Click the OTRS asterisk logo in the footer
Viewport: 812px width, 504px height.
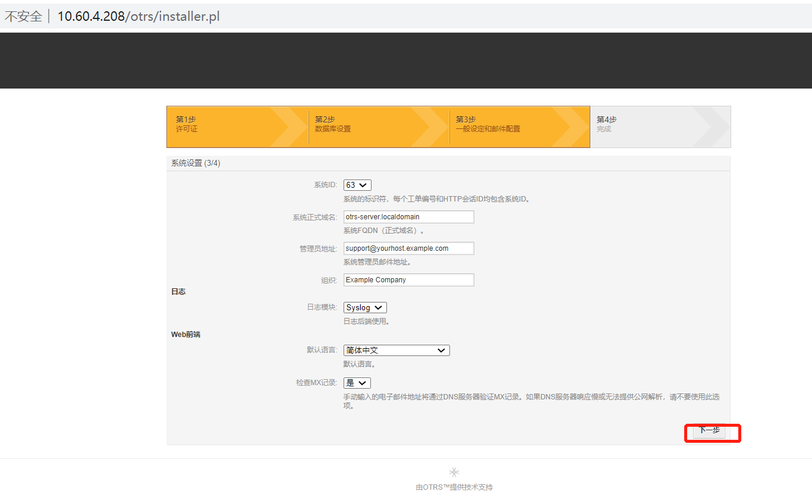coord(454,471)
